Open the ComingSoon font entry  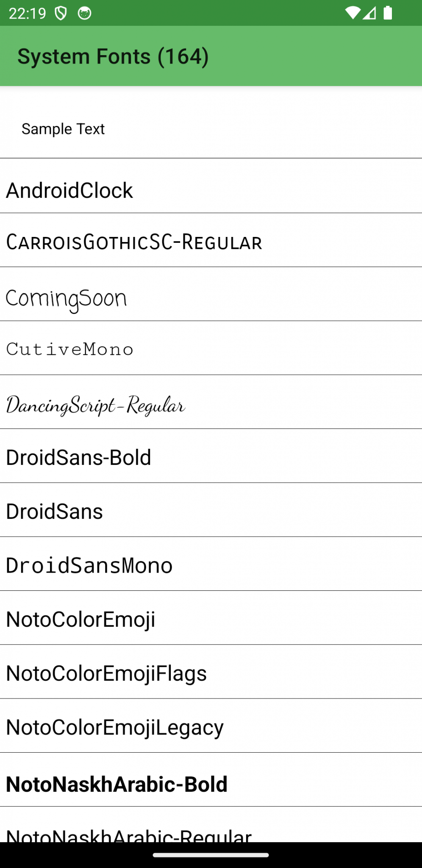tap(169, 298)
